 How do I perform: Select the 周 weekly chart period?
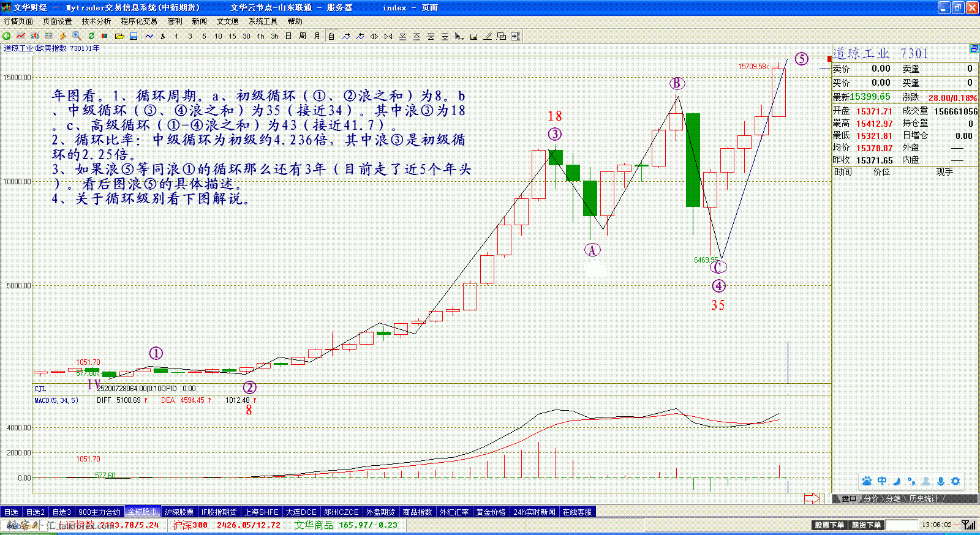click(303, 36)
